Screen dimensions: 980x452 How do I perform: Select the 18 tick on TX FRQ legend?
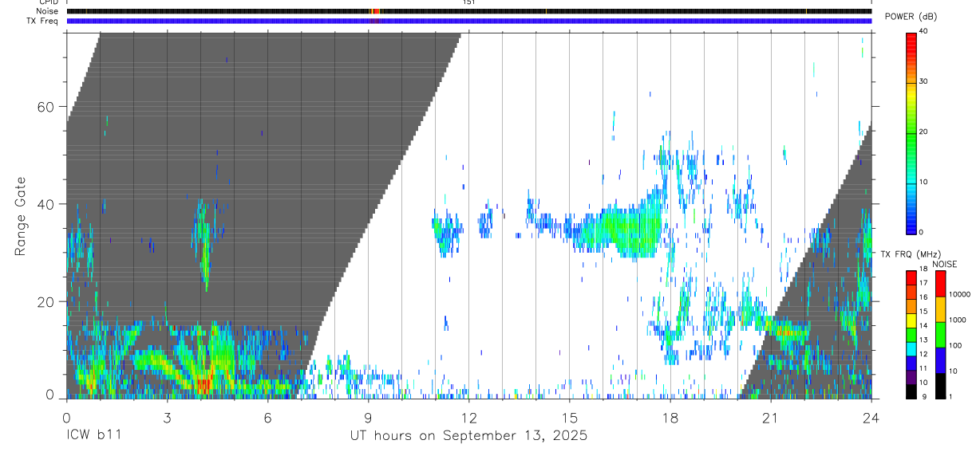coord(923,269)
